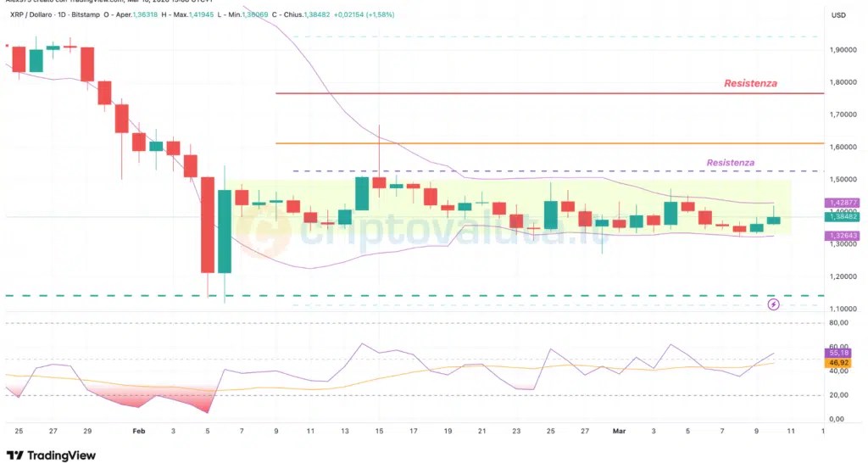Click the tall green candle after February 5
This screenshot has height=463, width=868.
coord(224,231)
